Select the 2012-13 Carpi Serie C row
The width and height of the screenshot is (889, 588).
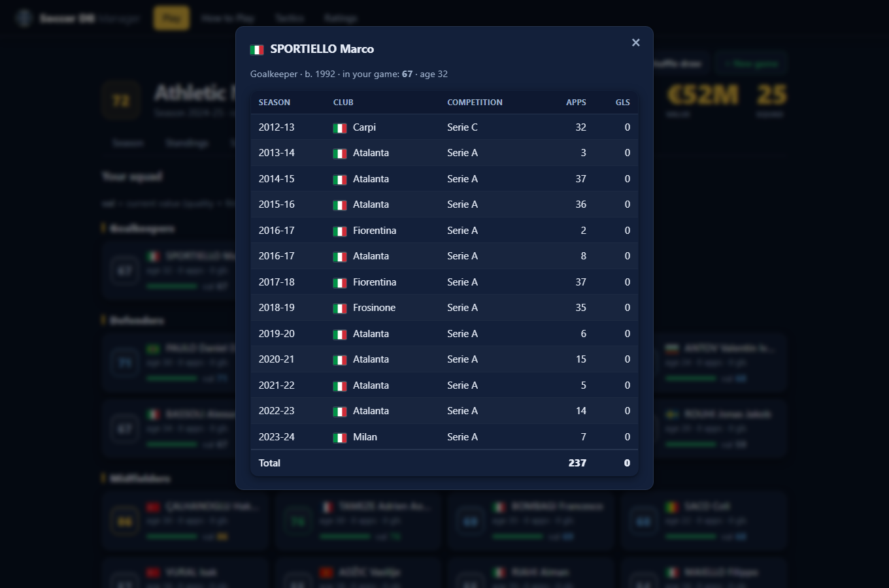pyautogui.click(x=444, y=127)
